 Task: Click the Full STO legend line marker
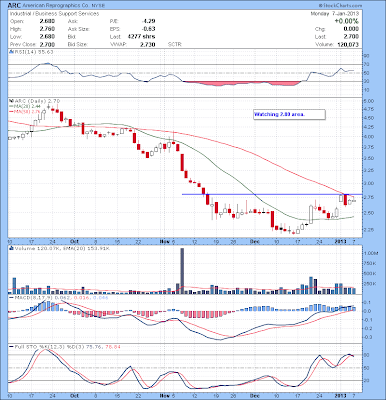coord(11,347)
